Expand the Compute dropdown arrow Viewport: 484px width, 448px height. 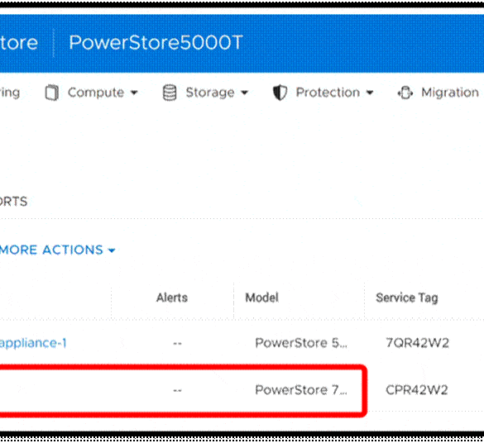[x=134, y=93]
